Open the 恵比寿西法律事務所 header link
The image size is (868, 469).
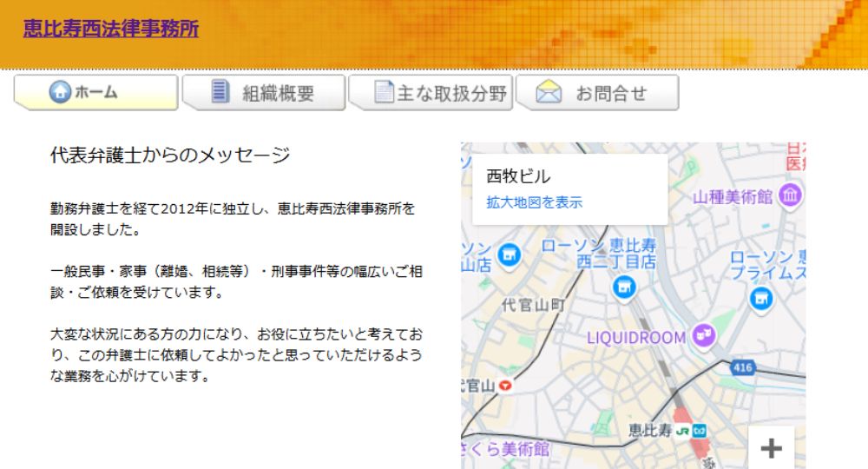click(111, 28)
